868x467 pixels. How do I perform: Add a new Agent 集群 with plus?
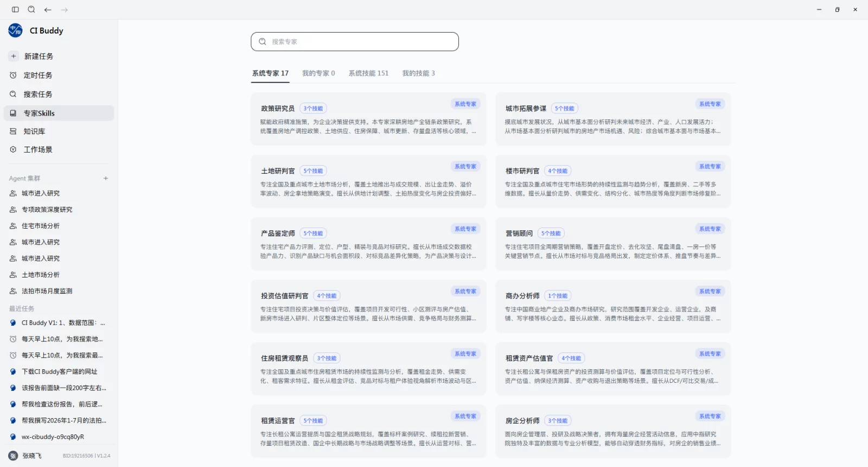[x=106, y=178]
